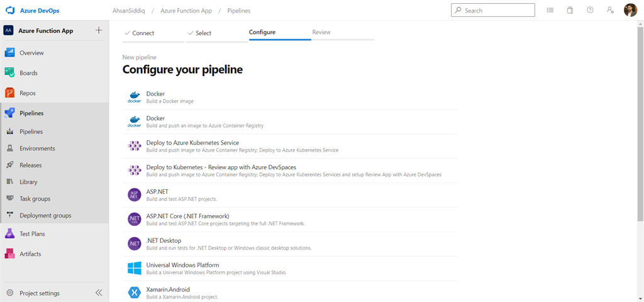The image size is (644, 302).
Task: Click the search magnifier icon
Action: (458, 10)
